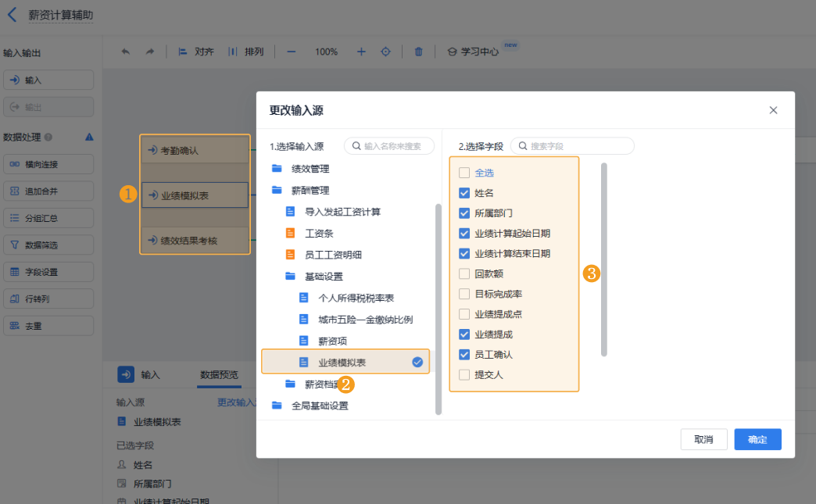This screenshot has height=504, width=816.
Task: Uncheck the 姓名 field checkbox
Action: point(464,193)
